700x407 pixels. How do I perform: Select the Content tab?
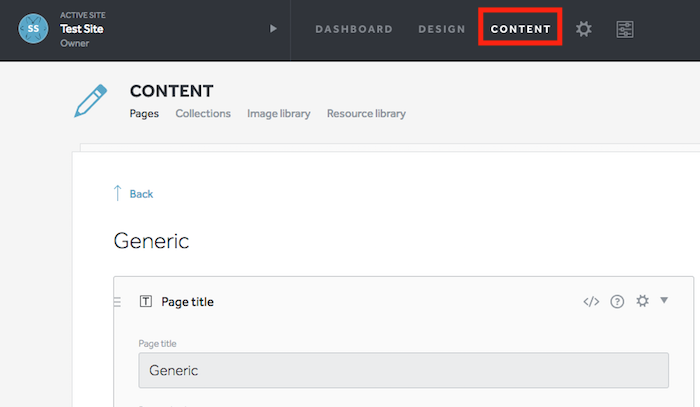click(x=521, y=29)
